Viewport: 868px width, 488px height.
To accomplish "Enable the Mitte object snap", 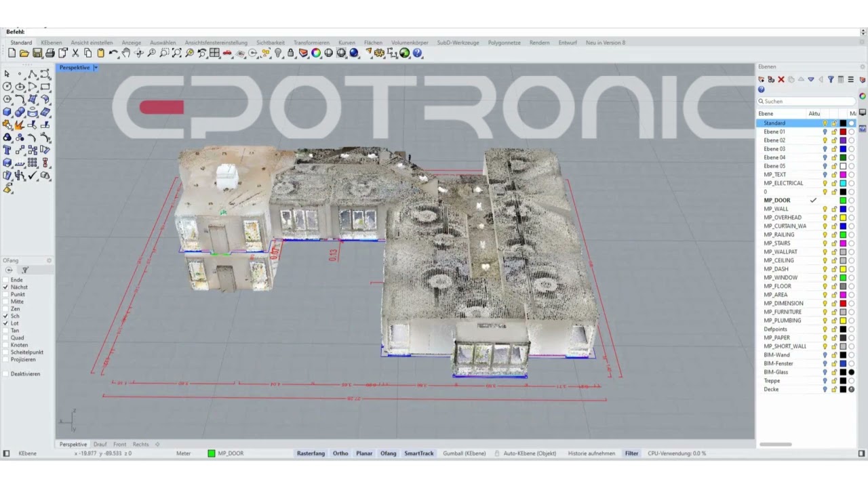I will [x=5, y=302].
